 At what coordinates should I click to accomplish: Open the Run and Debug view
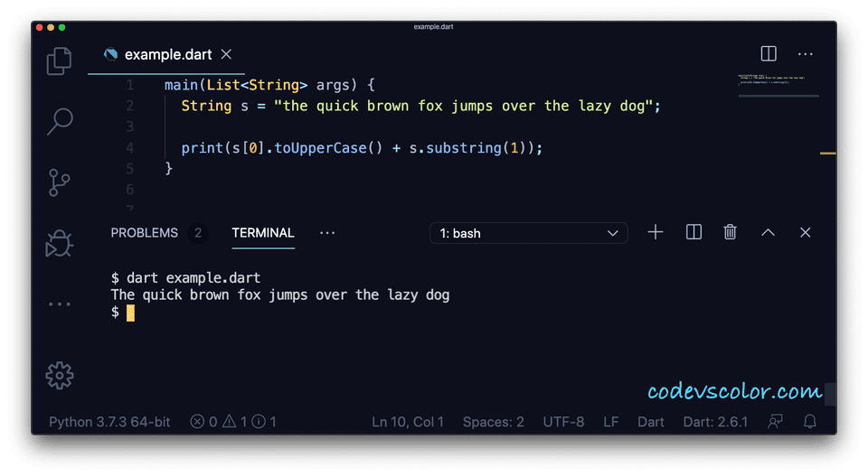(60, 243)
